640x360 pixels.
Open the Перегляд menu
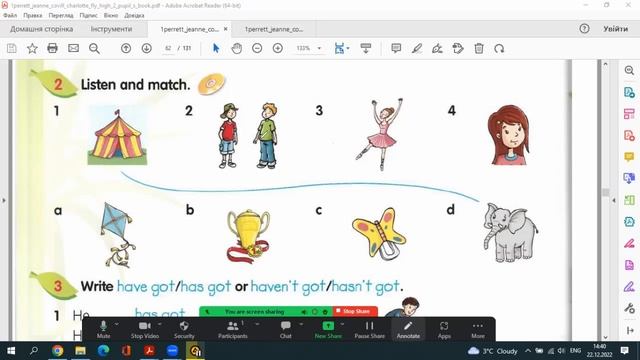(61, 15)
